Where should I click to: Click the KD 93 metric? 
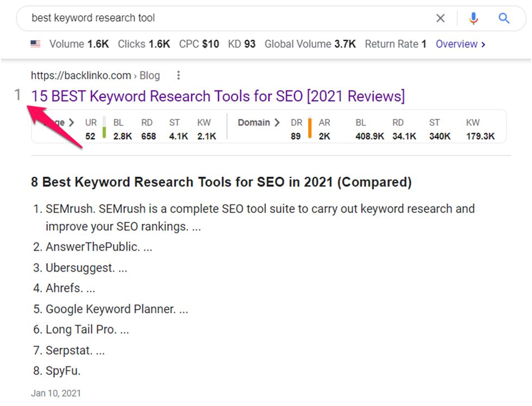(x=242, y=44)
